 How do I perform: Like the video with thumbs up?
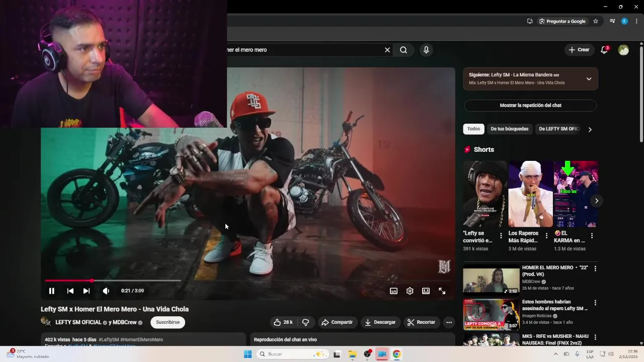(x=283, y=322)
